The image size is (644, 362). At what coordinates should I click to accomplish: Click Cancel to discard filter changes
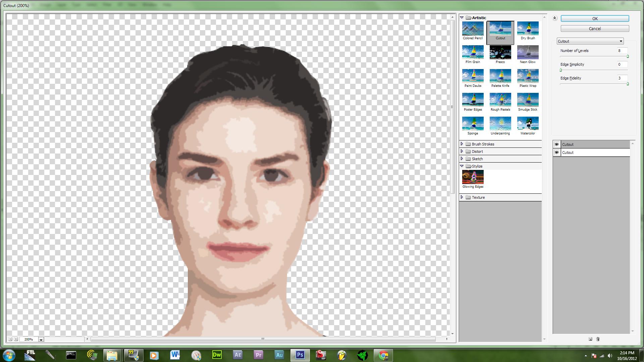595,28
